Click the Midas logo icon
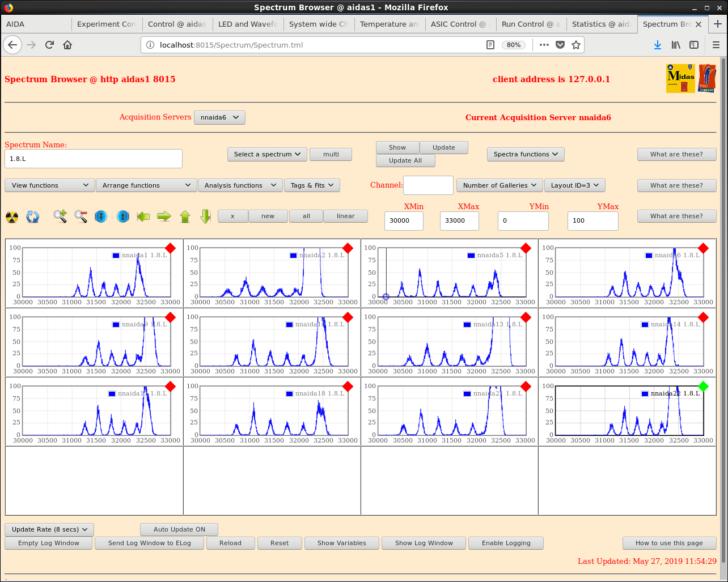This screenshot has height=582, width=728. 680,78
